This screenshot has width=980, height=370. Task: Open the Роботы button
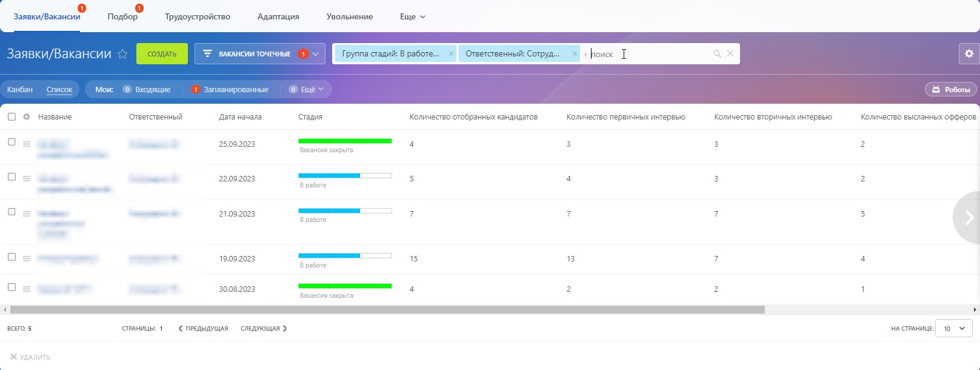tap(950, 90)
